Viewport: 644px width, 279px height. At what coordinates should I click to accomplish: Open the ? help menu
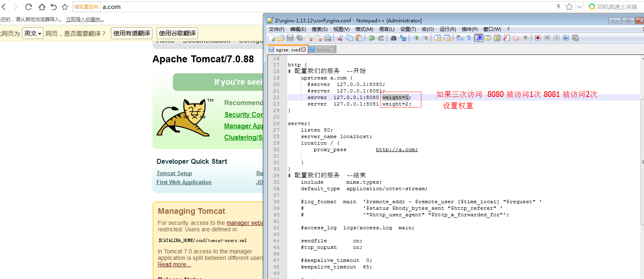(x=508, y=29)
